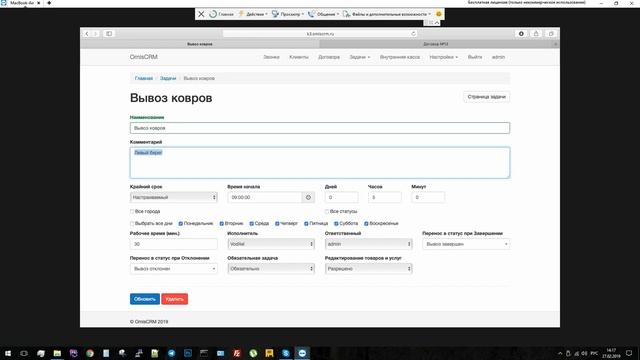
Task: Open the Исполнитель dropdown
Action: pyautogui.click(x=271, y=244)
